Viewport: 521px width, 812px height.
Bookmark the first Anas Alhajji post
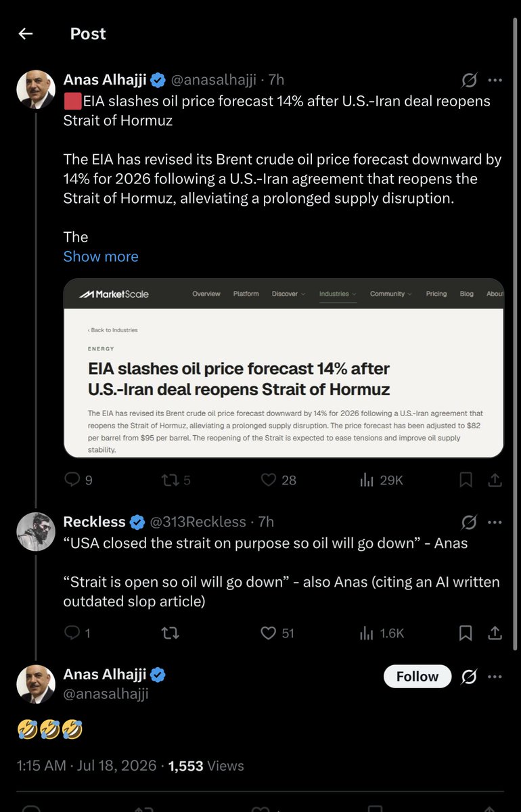(x=466, y=480)
